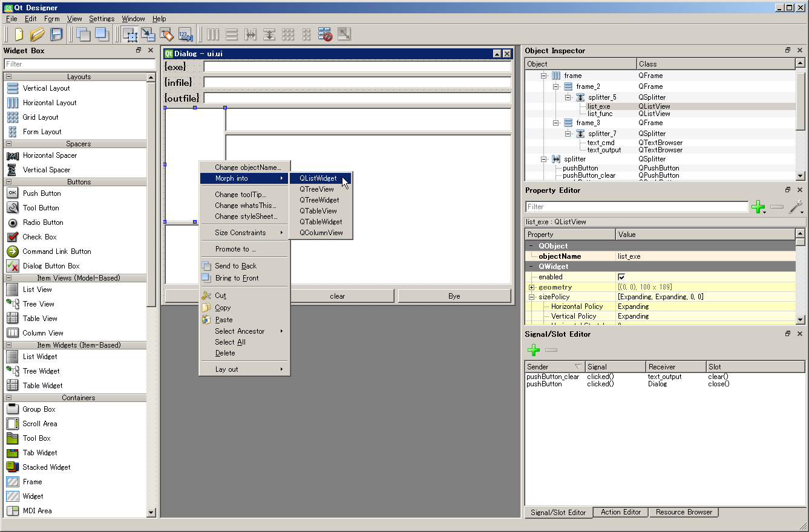The height and width of the screenshot is (532, 809).
Task: Expand the geometry property
Action: pos(532,287)
